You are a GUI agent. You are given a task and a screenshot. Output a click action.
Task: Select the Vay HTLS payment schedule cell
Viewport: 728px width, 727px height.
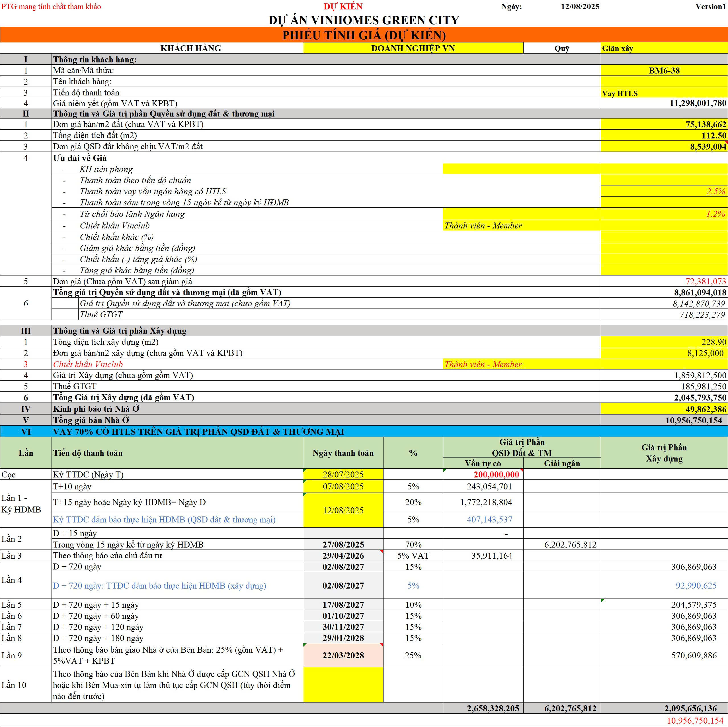(664, 93)
